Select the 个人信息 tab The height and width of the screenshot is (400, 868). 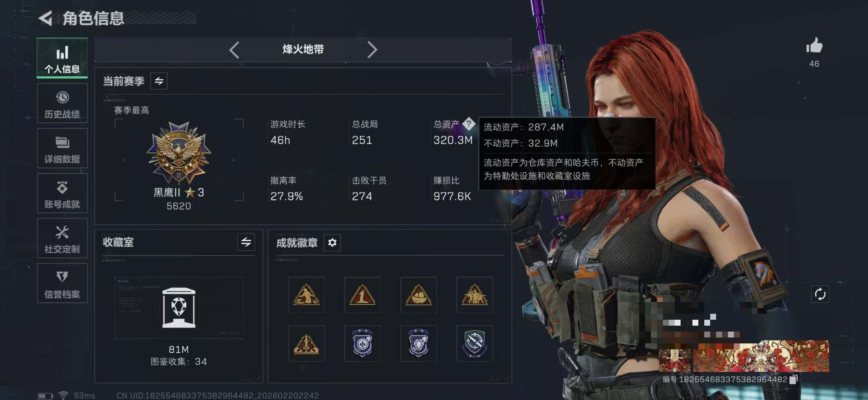[62, 58]
